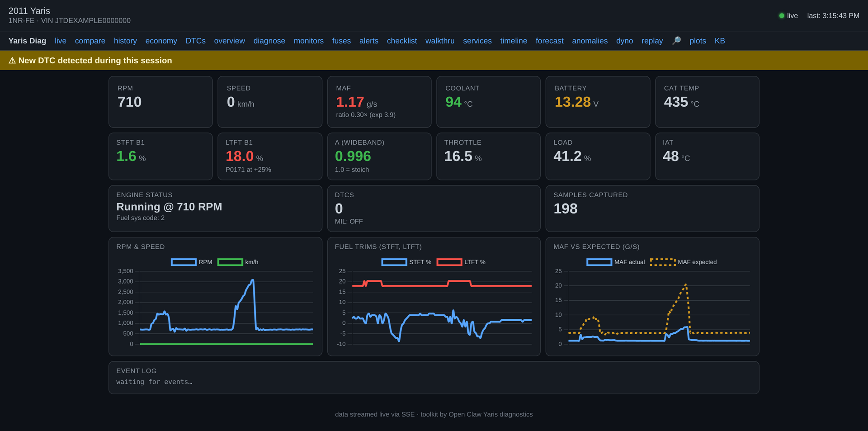Go to the forecast page
This screenshot has height=431, width=868.
(549, 41)
